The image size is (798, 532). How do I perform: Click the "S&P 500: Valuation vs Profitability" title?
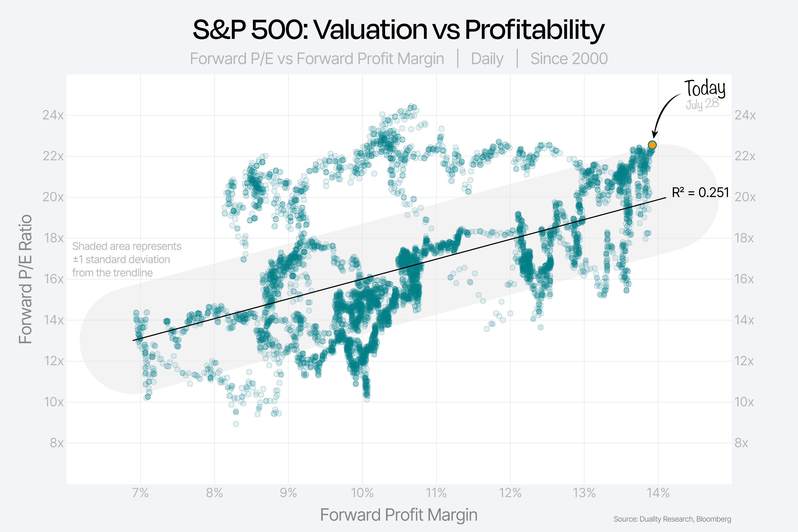coord(398,30)
